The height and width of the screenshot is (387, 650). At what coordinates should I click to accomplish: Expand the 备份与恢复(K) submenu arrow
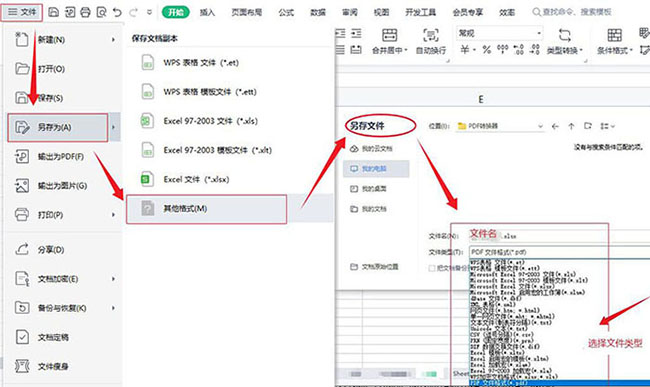pos(114,308)
